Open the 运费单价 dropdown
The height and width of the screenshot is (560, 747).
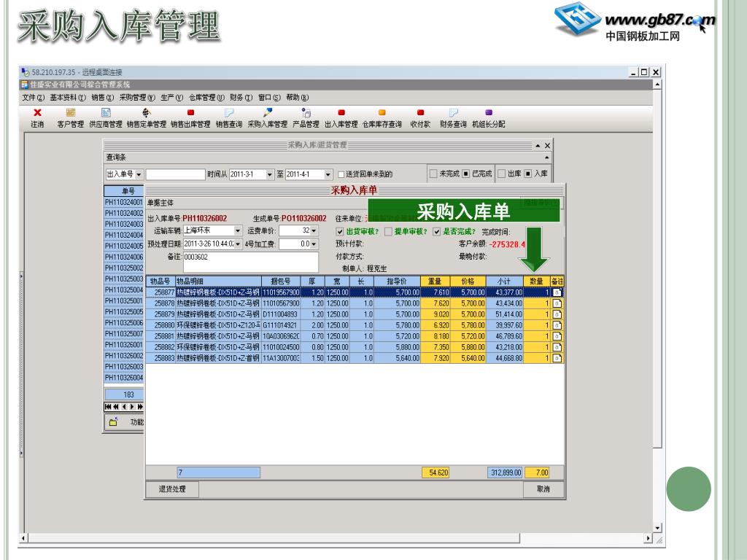[314, 231]
